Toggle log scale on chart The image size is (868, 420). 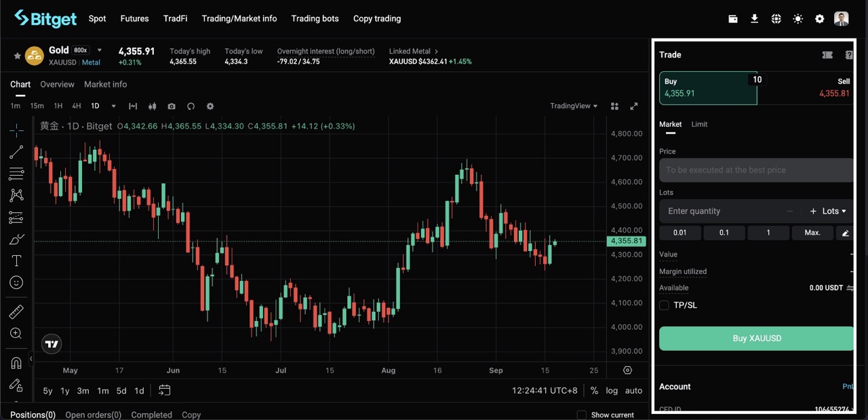(x=612, y=390)
